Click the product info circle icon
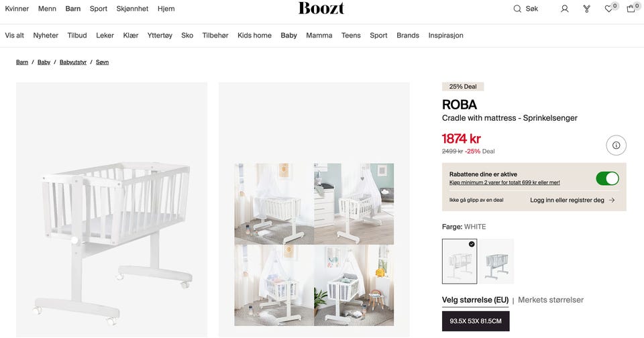Image resolution: width=644 pixels, height=338 pixels. click(616, 145)
